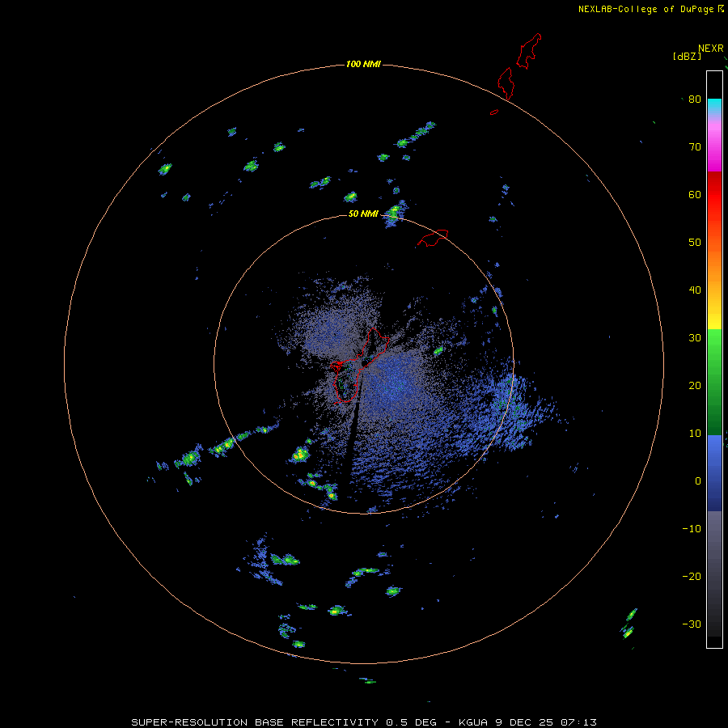
Task: Click the NEXLAB-College of DuPage title text
Action: pyautogui.click(x=647, y=9)
